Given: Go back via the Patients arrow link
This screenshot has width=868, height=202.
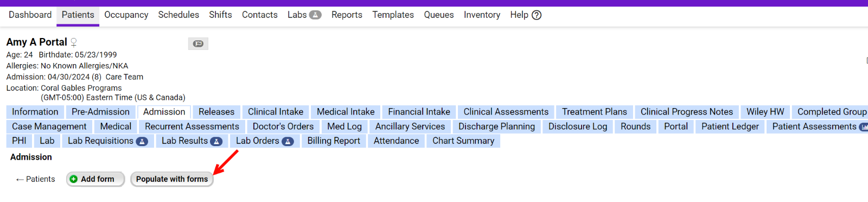Looking at the screenshot, I should pos(35,179).
